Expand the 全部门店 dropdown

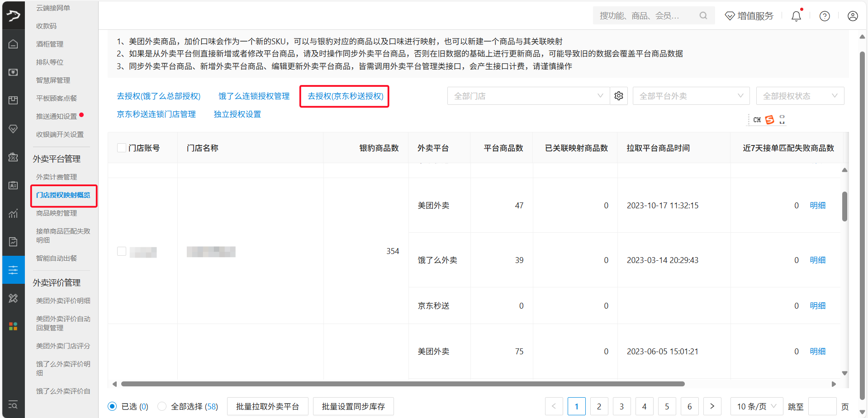coord(528,96)
